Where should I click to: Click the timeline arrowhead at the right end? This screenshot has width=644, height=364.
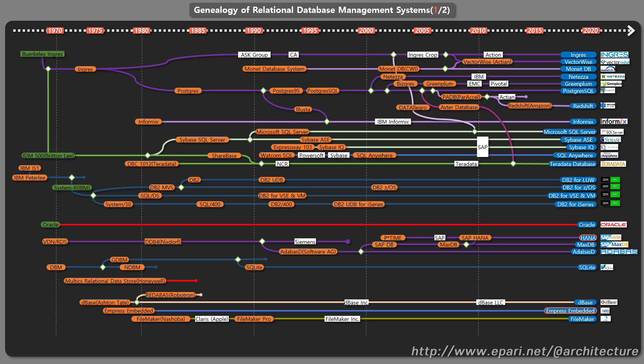[631, 31]
